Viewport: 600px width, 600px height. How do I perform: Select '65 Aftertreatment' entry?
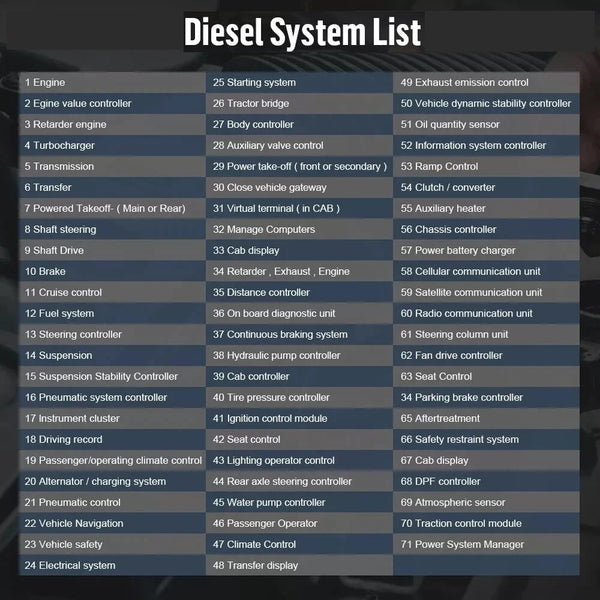click(x=486, y=419)
